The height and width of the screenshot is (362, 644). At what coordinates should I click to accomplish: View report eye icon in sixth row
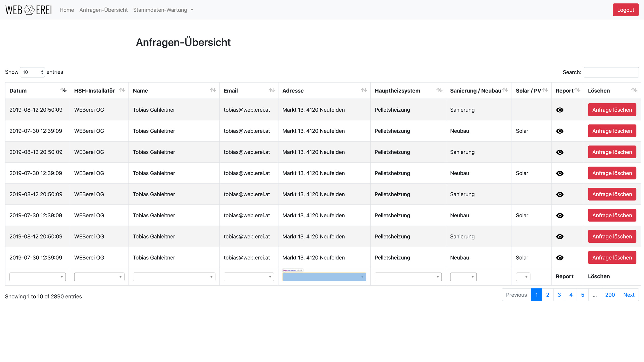click(560, 216)
